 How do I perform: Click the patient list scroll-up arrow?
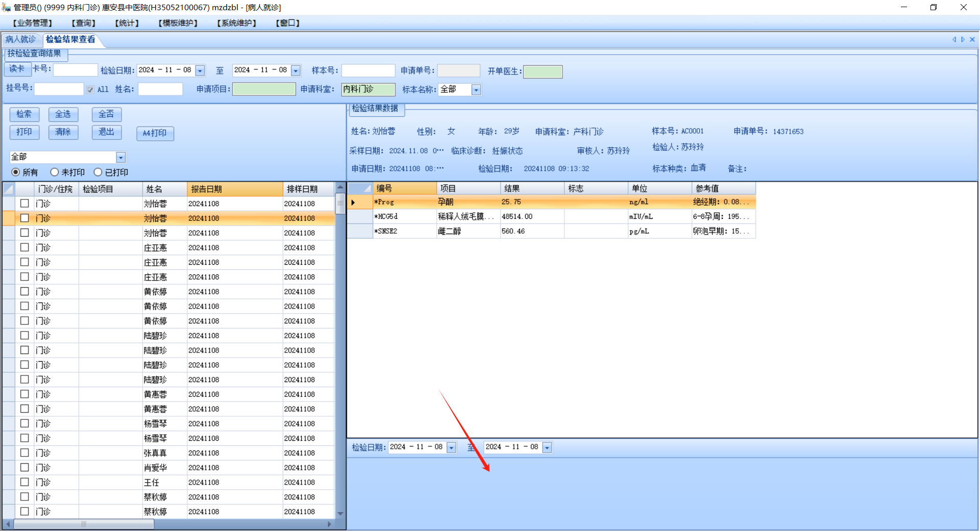(x=340, y=188)
